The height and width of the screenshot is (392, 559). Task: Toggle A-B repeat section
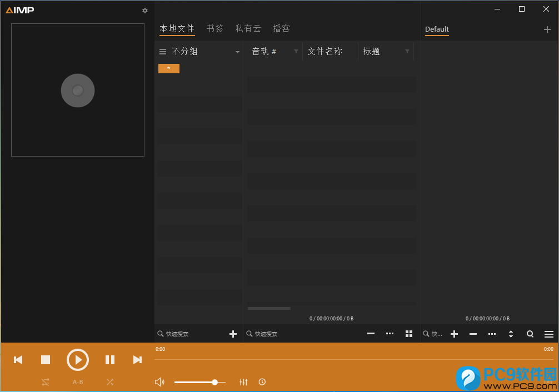pyautogui.click(x=78, y=382)
